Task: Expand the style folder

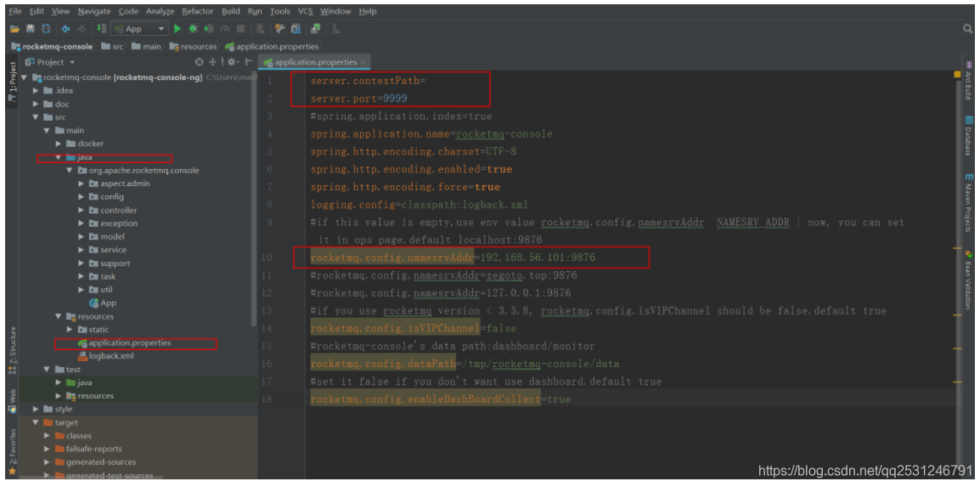Action: (x=37, y=409)
